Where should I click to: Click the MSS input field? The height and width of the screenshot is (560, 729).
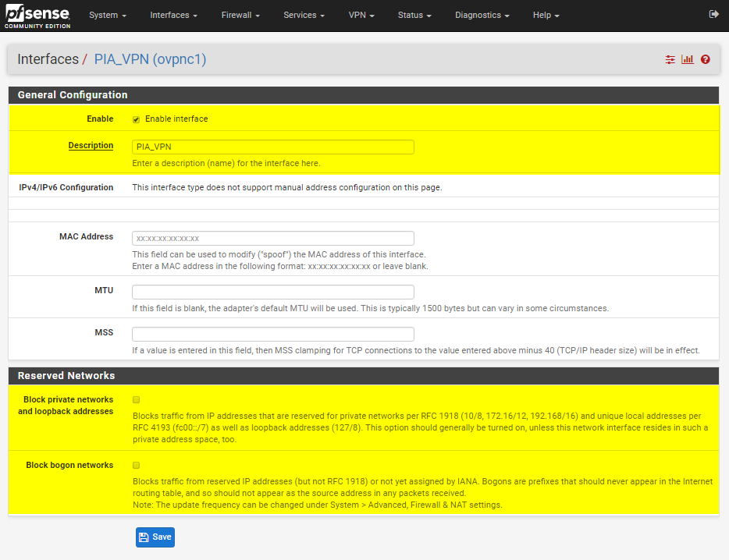click(x=273, y=334)
